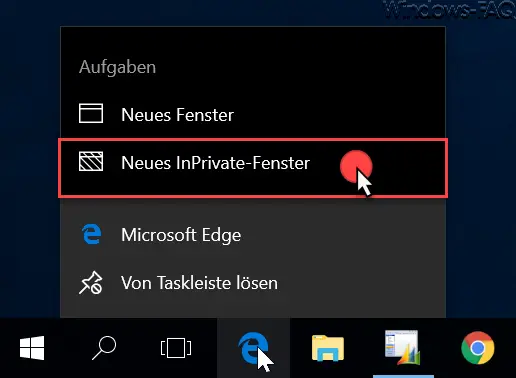Open File Explorer from the taskbar
The height and width of the screenshot is (378, 516).
pyautogui.click(x=328, y=348)
